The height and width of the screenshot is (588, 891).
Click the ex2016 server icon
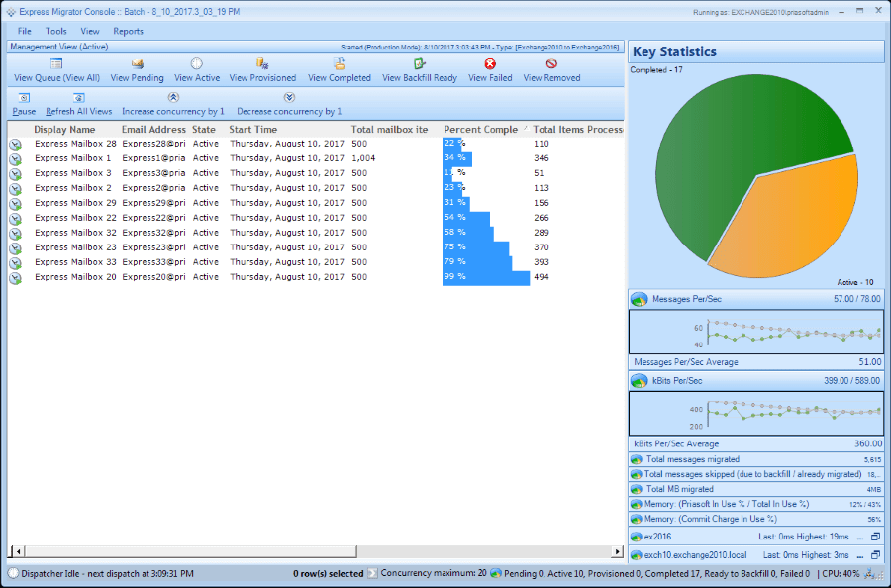pyautogui.click(x=637, y=537)
